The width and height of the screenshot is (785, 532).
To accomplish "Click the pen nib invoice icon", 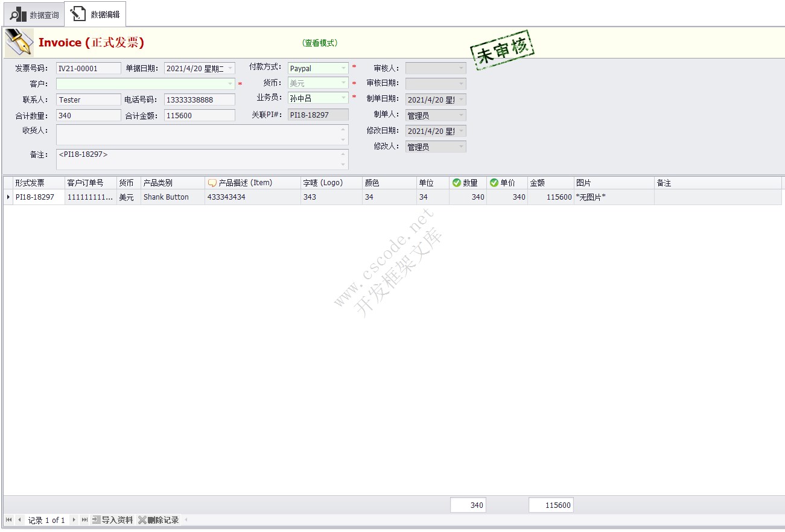I will pos(19,43).
